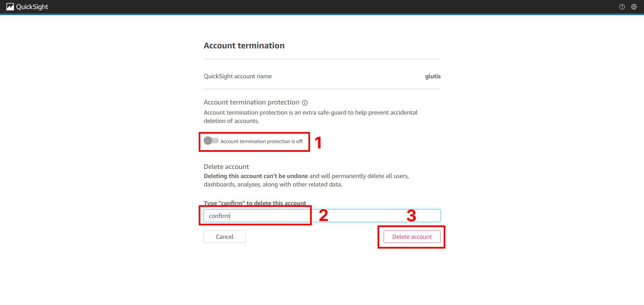Click the 'Account termination protection' section heading
644x305 pixels.
pyautogui.click(x=251, y=102)
